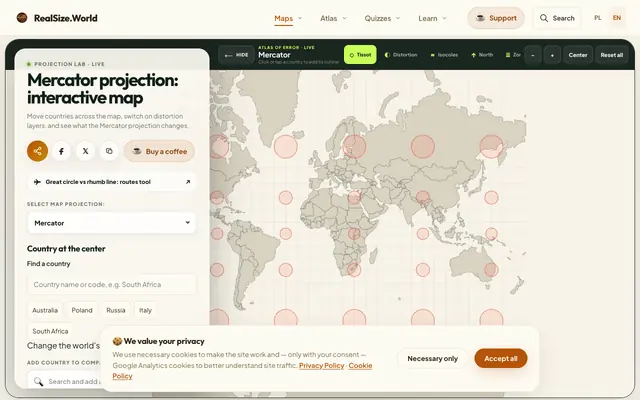Viewport: 640px width, 400px height.
Task: Click the orange share icon button
Action: click(x=38, y=151)
